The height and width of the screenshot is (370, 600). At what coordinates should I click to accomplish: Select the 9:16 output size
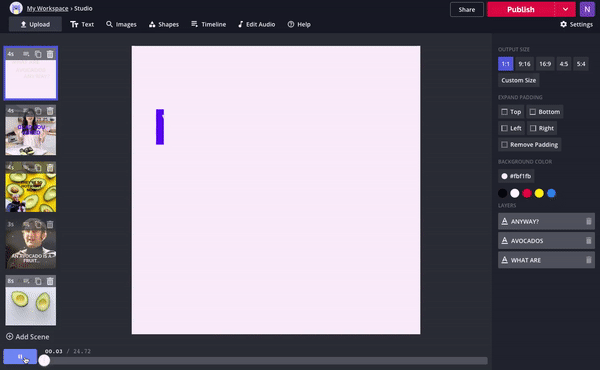(x=524, y=64)
